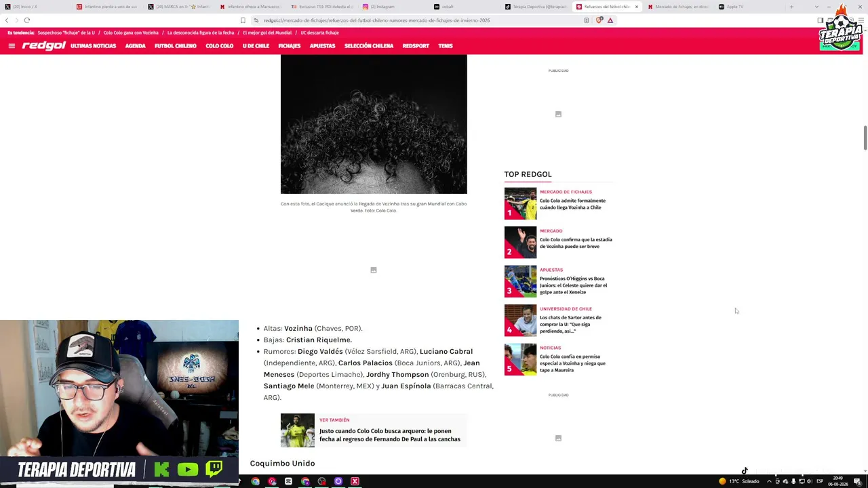Open trending link 'La desconocida figura de la fecha'
This screenshot has height=488, width=868.
(x=201, y=33)
